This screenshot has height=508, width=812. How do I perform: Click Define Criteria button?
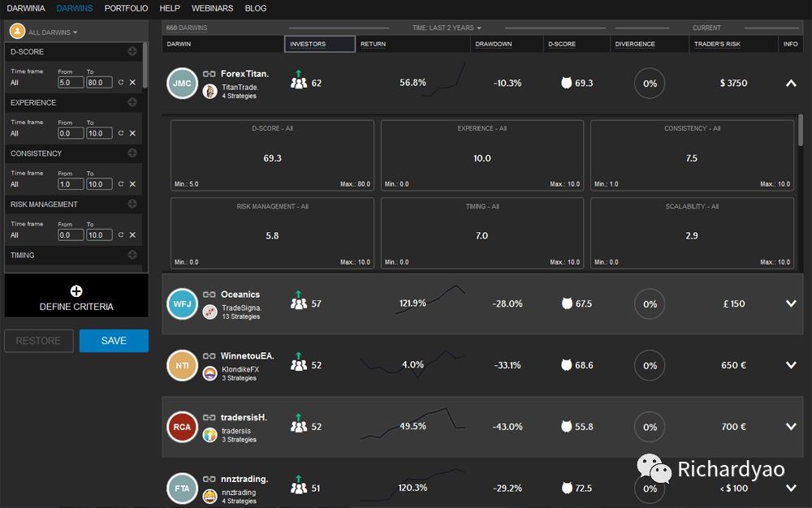coord(76,297)
